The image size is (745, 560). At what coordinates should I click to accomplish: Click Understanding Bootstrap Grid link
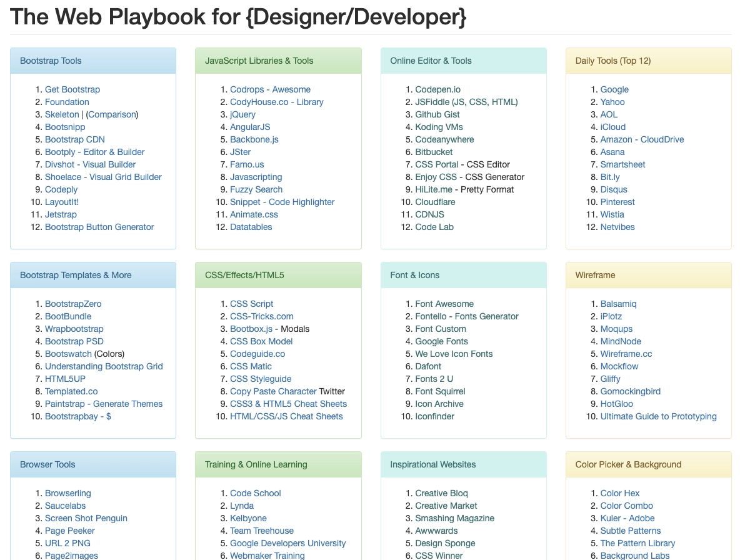[x=104, y=366]
